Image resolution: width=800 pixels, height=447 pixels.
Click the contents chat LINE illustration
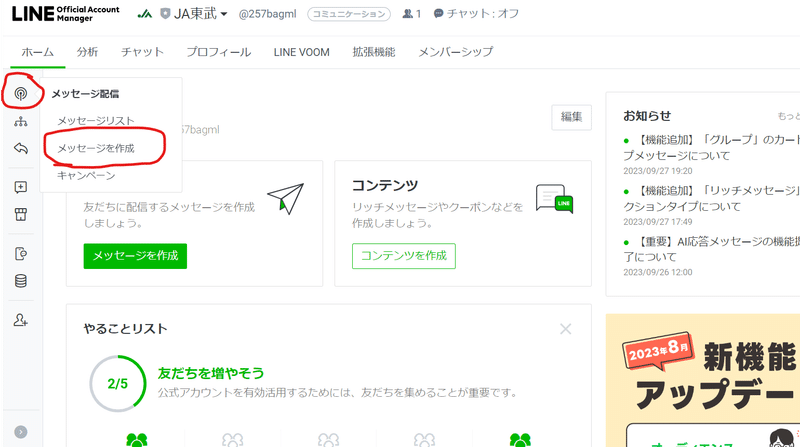554,198
